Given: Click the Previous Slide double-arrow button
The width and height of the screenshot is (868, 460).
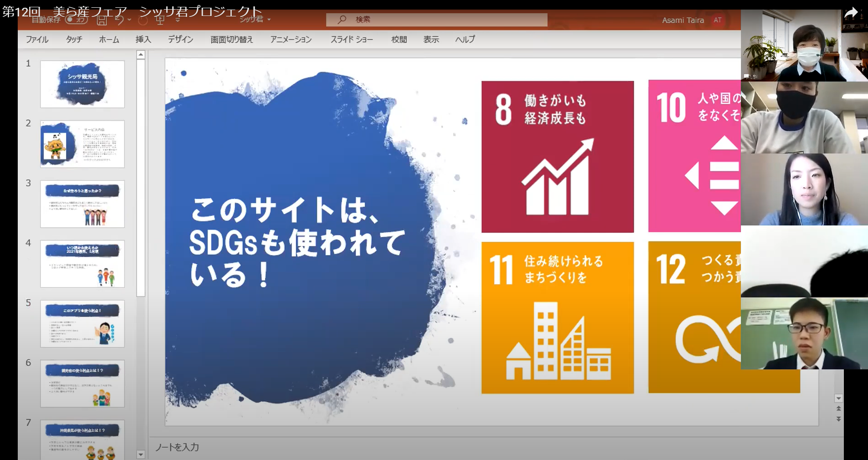Looking at the screenshot, I should pos(838,409).
